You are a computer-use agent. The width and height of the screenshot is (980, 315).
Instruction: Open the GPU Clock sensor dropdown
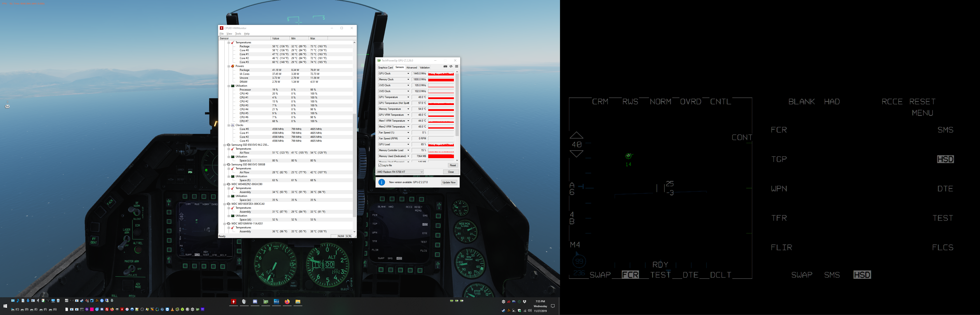[408, 74]
